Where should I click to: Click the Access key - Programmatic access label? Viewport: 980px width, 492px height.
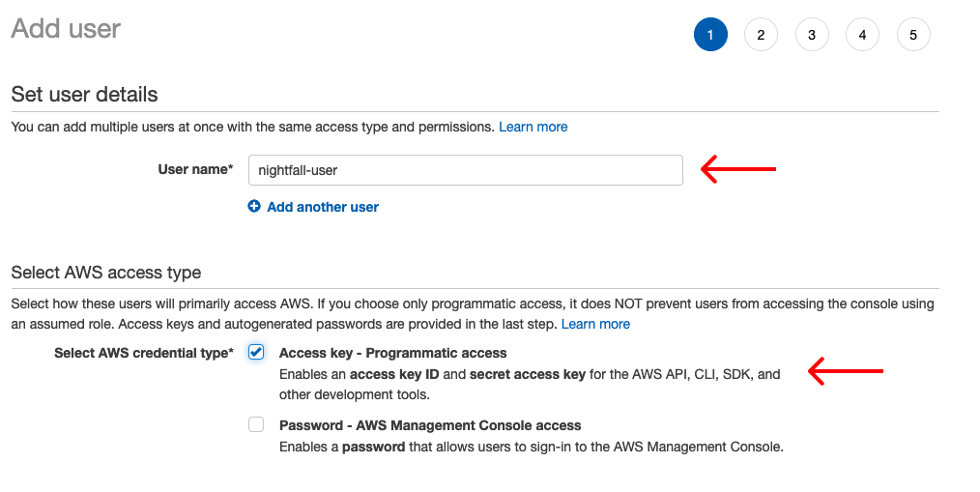pos(392,353)
